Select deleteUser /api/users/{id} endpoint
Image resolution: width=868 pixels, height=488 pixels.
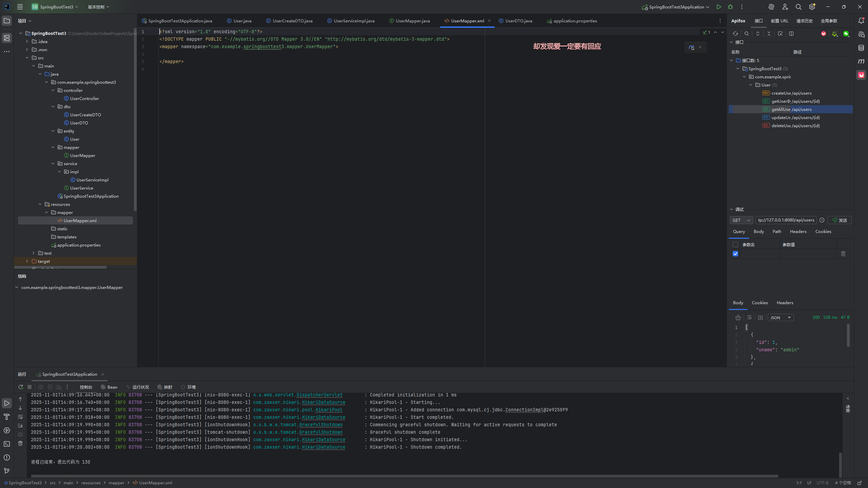pyautogui.click(x=795, y=125)
